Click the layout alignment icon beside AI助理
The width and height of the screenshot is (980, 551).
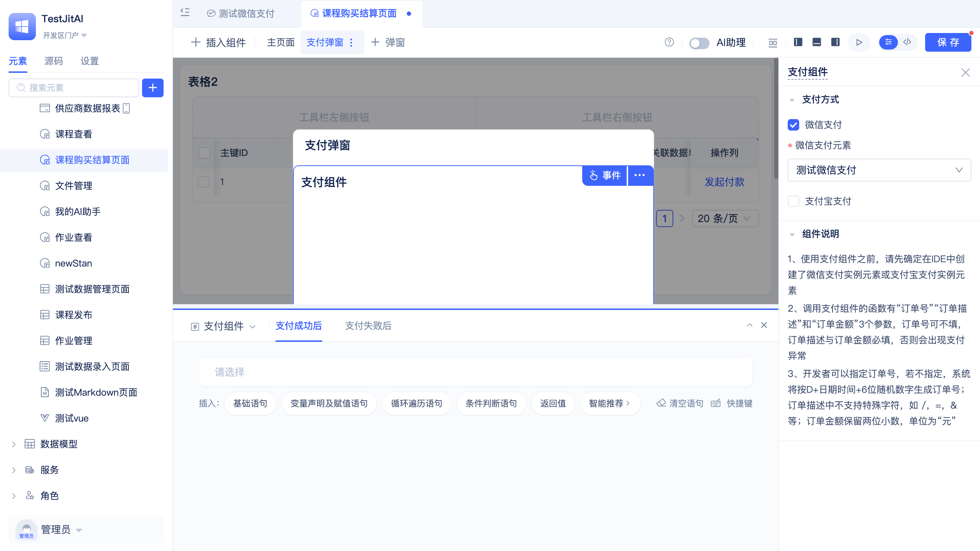pos(773,42)
